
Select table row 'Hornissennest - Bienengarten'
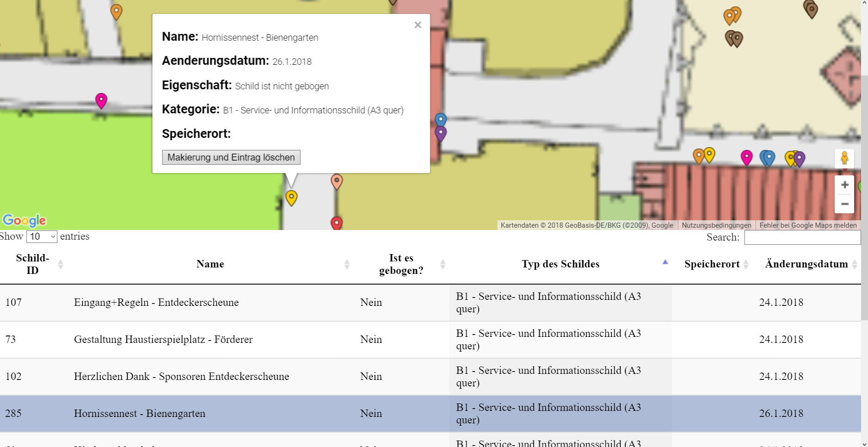[430, 414]
